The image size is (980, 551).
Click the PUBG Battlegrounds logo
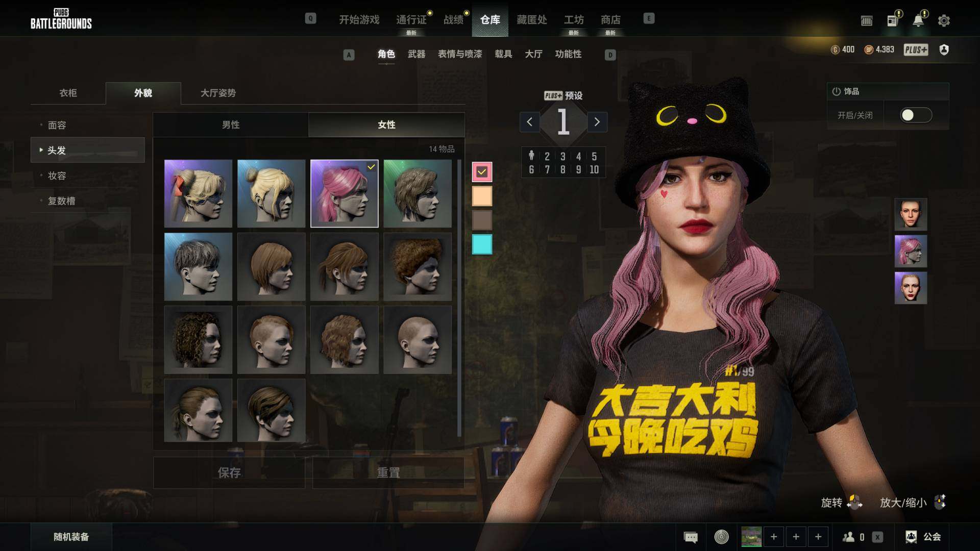pyautogui.click(x=61, y=19)
